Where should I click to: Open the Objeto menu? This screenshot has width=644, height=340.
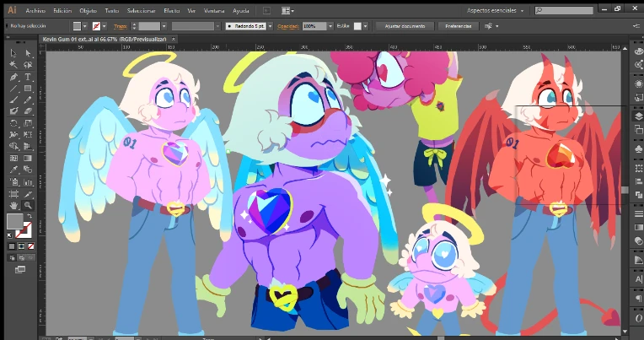coord(88,11)
